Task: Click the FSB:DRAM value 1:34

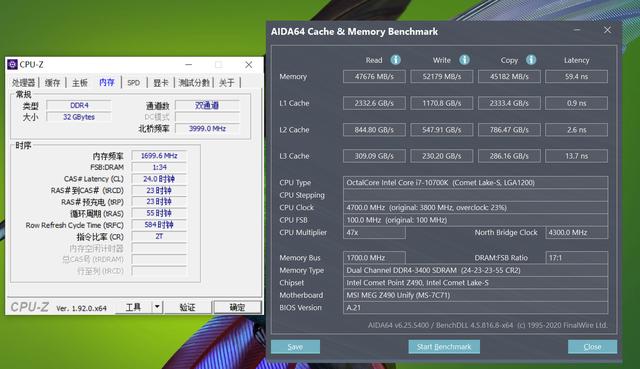Action: 159,167
